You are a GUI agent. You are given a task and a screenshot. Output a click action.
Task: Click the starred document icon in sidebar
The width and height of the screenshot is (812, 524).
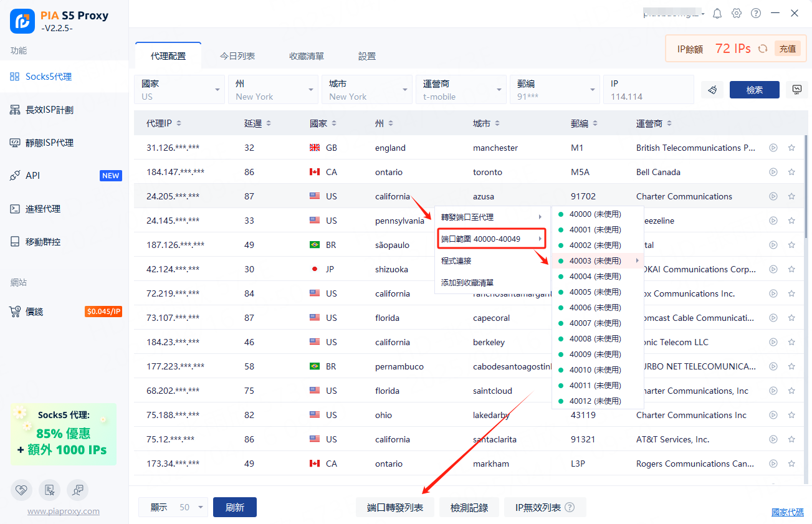[x=49, y=490]
